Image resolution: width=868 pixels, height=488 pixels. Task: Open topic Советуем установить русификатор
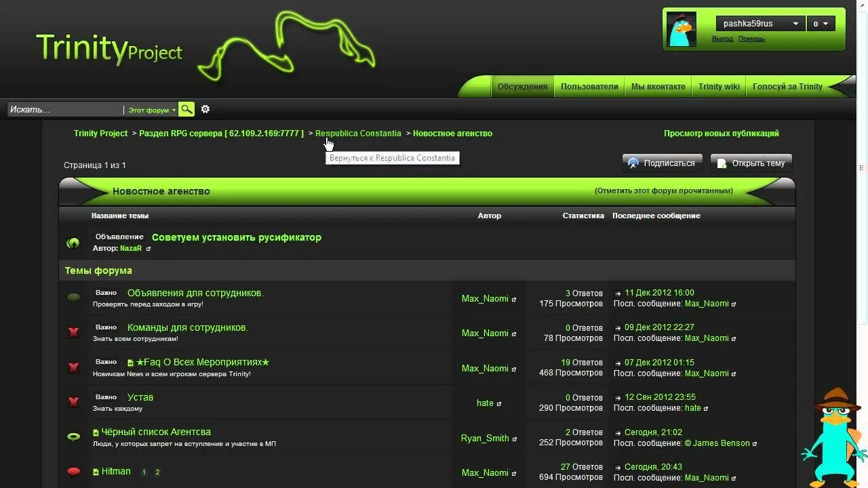coord(237,237)
